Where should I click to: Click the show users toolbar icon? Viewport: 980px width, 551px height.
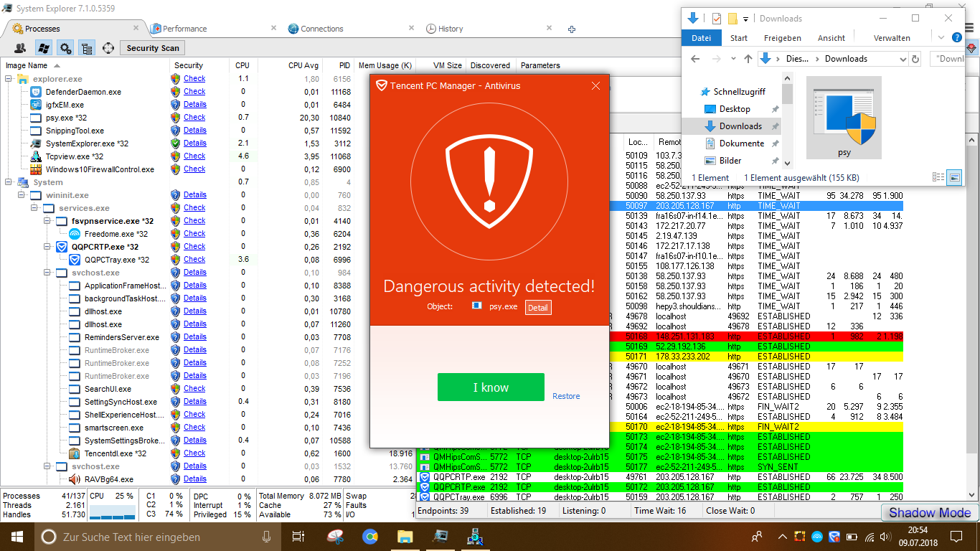point(20,48)
